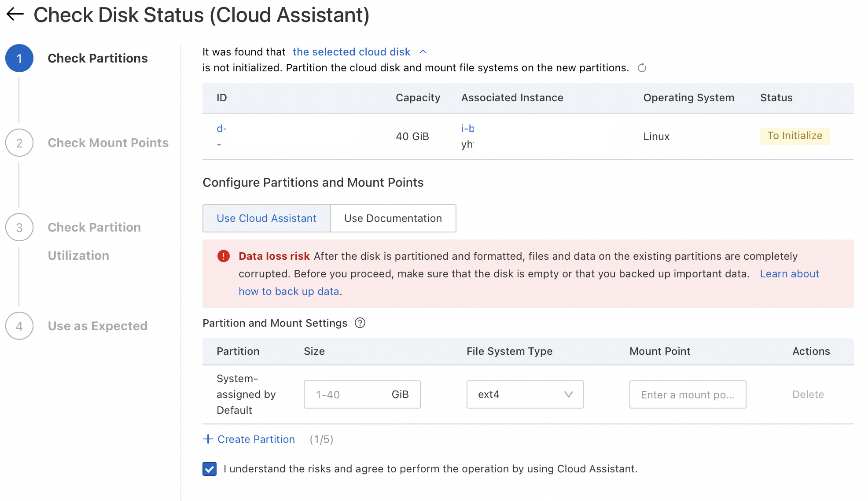Screen dimensions: 868x501
Task: Switch to Use Documentation tab
Action: [x=393, y=218]
